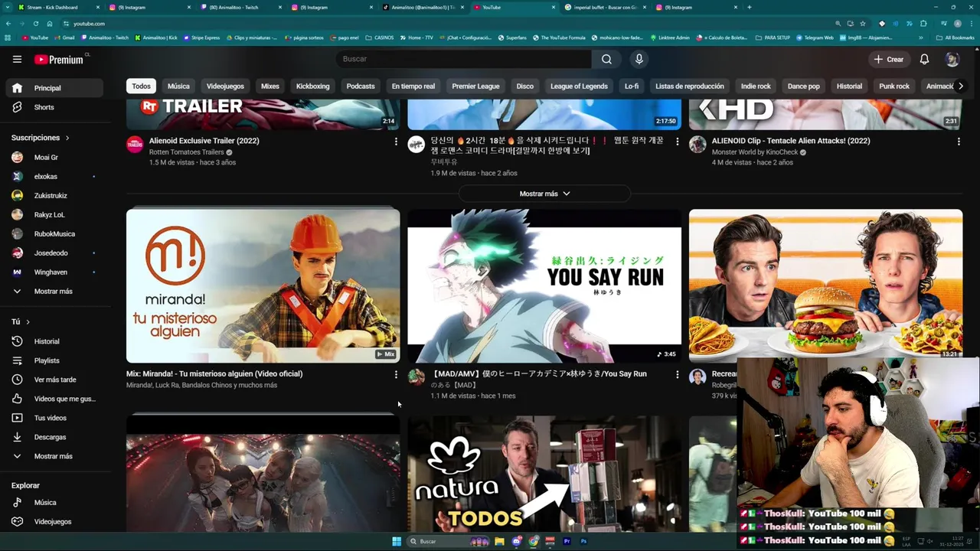Open Descargas in the sidebar
This screenshot has height=551, width=980.
click(x=54, y=437)
